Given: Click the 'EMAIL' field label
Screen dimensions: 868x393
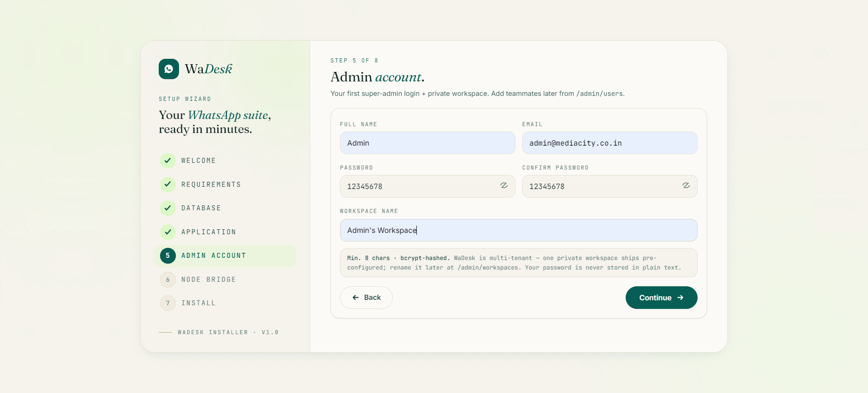Looking at the screenshot, I should point(532,124).
